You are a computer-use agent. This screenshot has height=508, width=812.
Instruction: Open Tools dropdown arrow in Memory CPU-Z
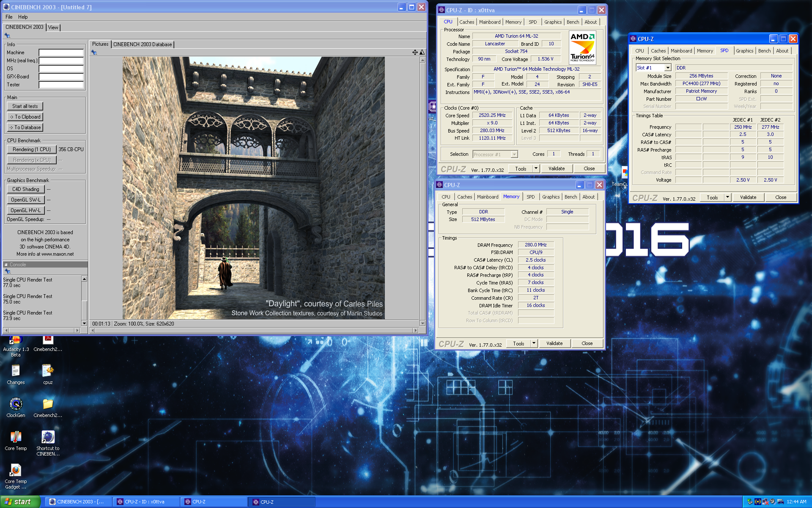click(534, 343)
